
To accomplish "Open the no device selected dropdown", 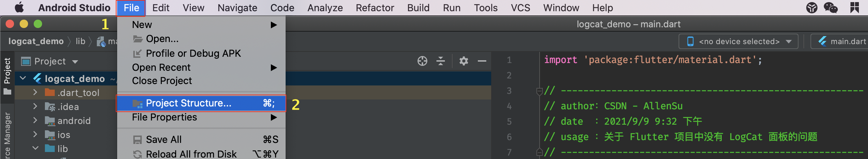I will [x=739, y=41].
